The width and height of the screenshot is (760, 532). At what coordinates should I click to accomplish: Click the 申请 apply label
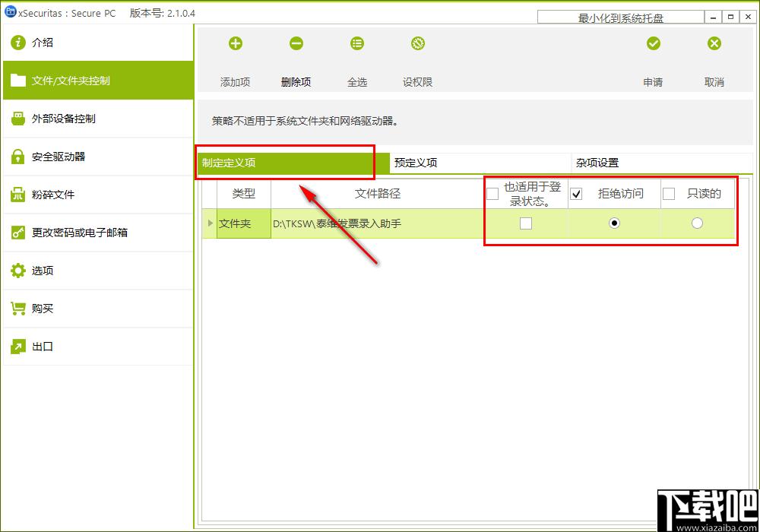point(654,82)
